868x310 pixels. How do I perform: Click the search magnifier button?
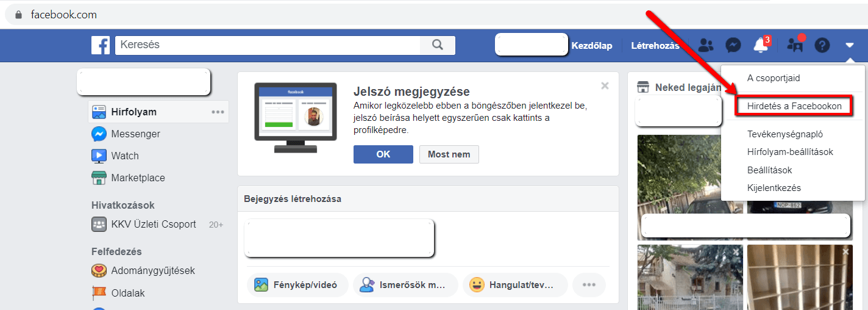(x=438, y=45)
